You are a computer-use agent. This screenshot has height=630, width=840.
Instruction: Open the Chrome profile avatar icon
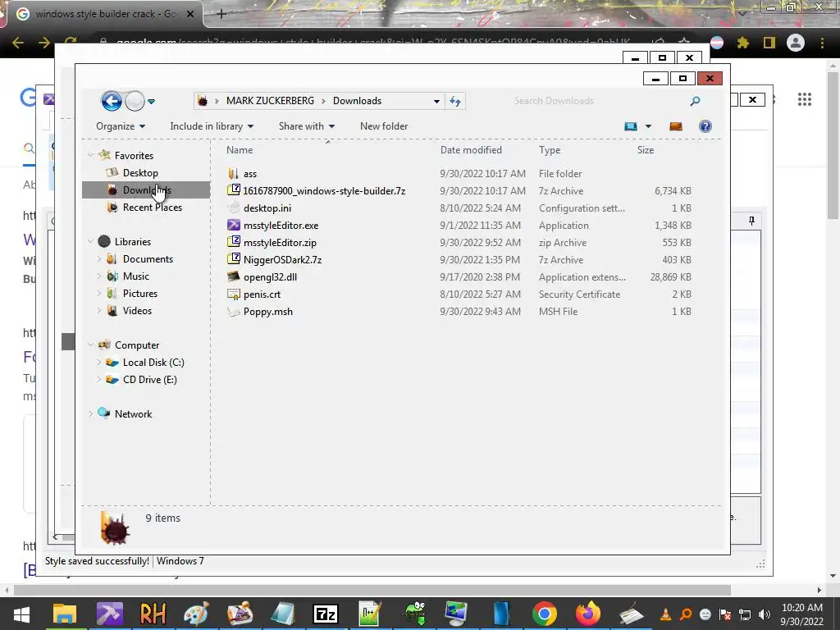pyautogui.click(x=796, y=43)
